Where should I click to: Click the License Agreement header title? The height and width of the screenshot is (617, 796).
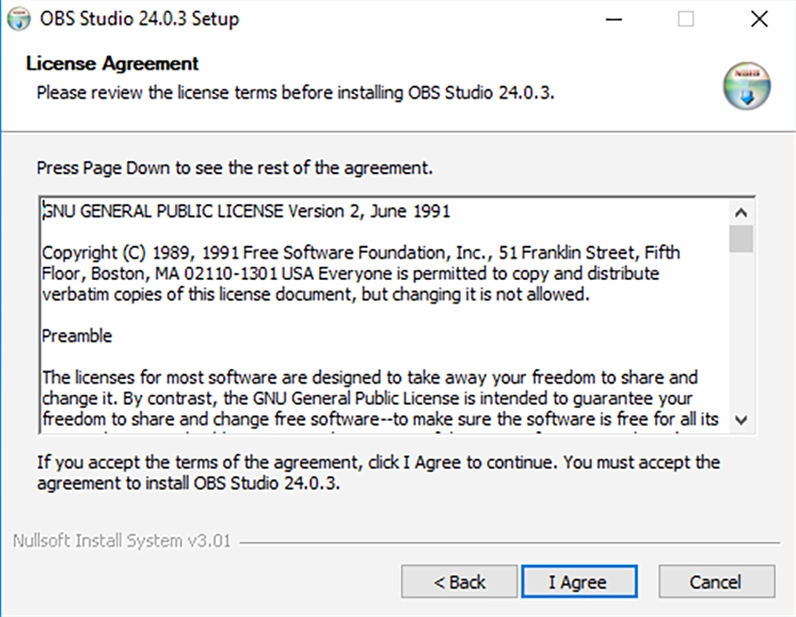(x=112, y=64)
